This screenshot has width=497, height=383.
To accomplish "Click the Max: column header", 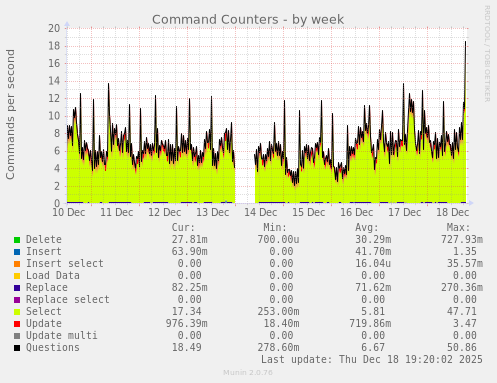I will (x=458, y=228).
